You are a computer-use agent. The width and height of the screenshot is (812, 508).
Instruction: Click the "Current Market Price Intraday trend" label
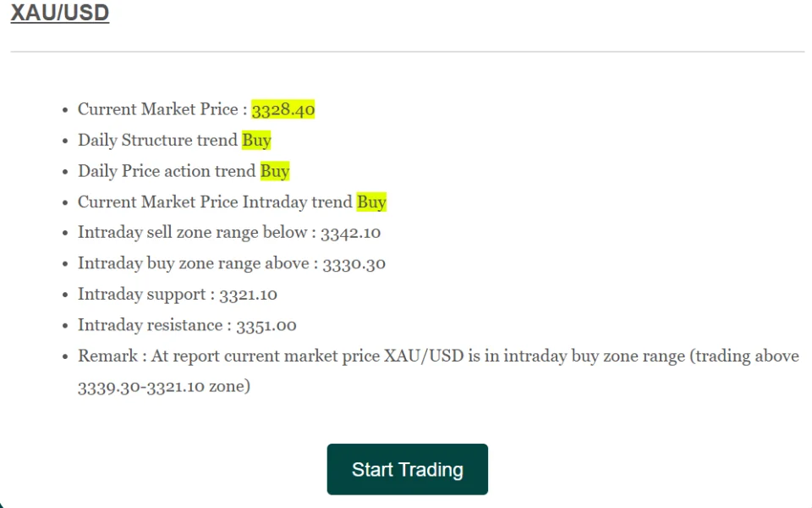[x=215, y=202]
